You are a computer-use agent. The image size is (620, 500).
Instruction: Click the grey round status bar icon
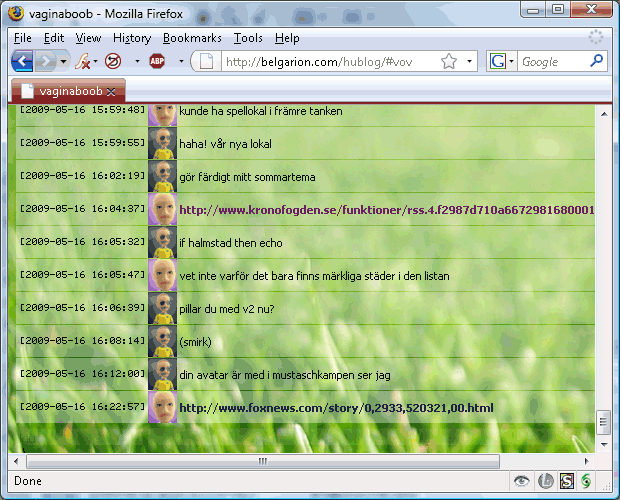546,481
